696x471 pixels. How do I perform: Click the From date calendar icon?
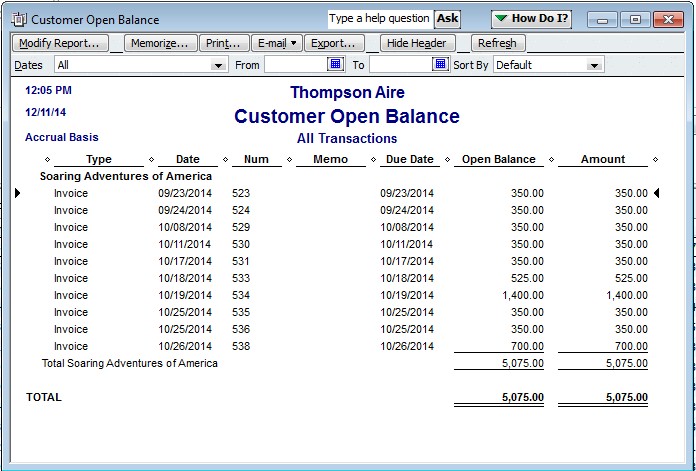click(336, 65)
